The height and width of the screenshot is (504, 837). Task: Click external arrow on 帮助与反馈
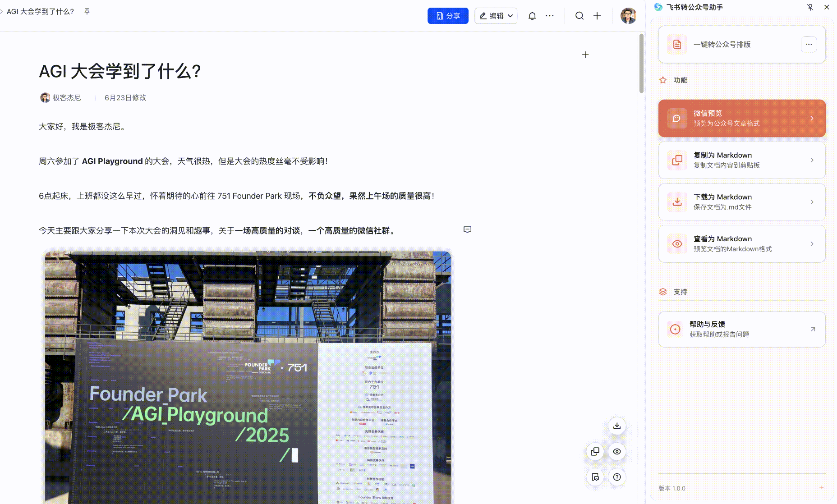(813, 329)
